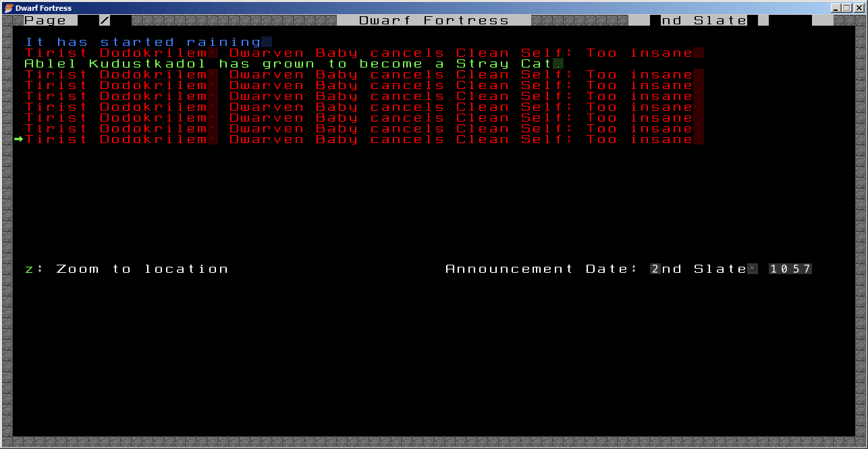
Task: Click the year value 1057
Action: [790, 269]
